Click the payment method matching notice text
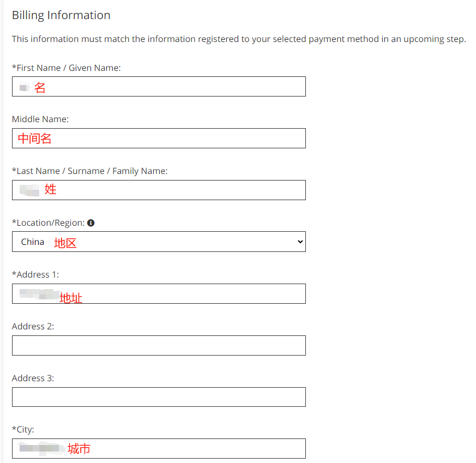The width and height of the screenshot is (476, 463). click(239, 39)
